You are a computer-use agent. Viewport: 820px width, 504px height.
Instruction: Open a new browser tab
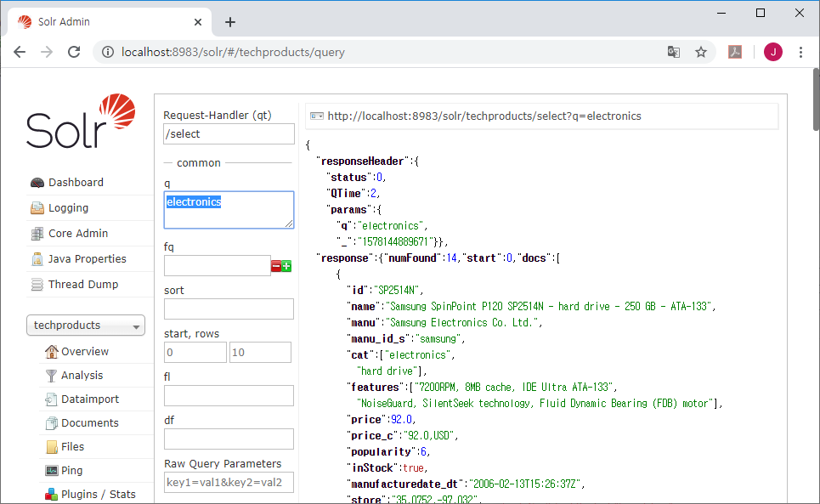tap(230, 22)
